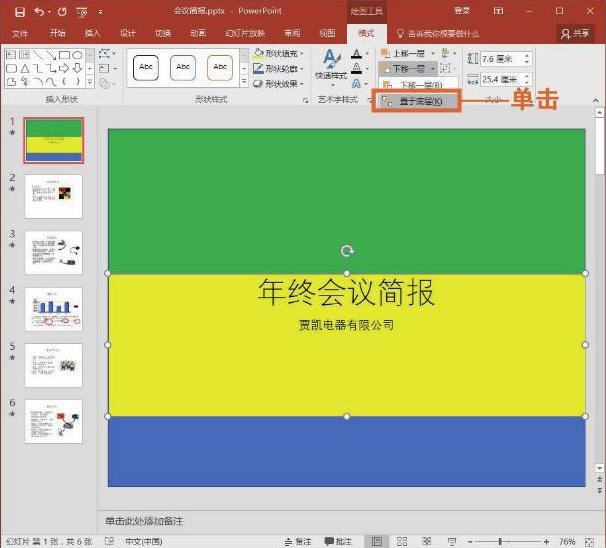Open the Shape Outline (形状轮廓) dropdown

pos(278,69)
